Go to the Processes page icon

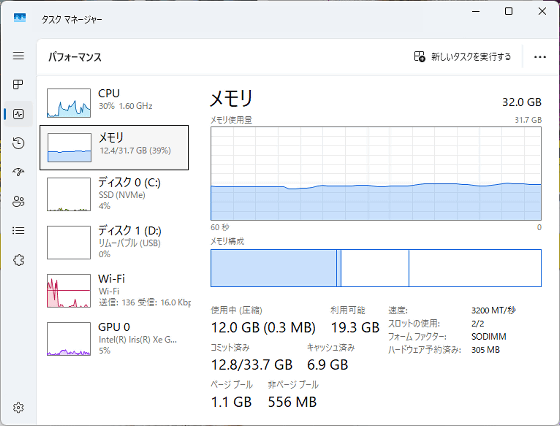pyautogui.click(x=18, y=85)
